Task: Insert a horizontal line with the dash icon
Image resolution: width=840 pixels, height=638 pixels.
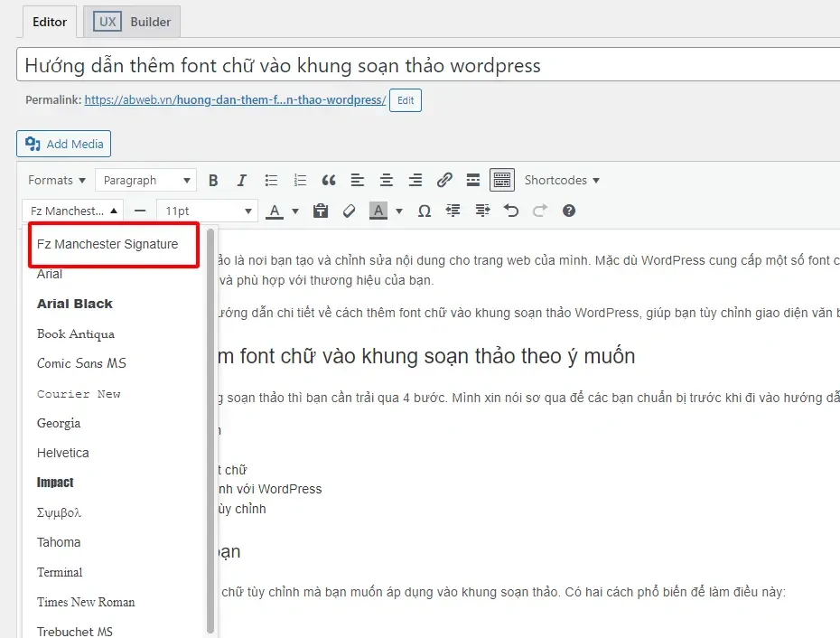Action: point(140,211)
